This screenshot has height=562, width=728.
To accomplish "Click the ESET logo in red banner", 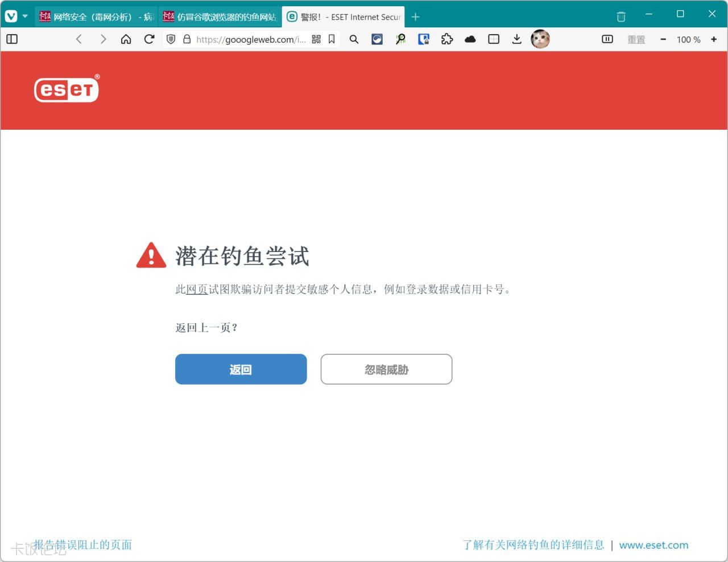I will click(67, 89).
